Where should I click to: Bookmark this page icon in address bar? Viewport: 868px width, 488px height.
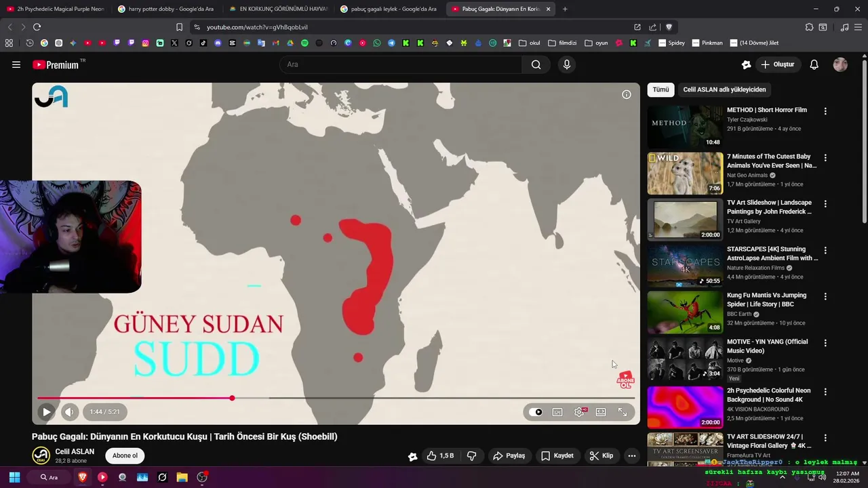pos(179,27)
